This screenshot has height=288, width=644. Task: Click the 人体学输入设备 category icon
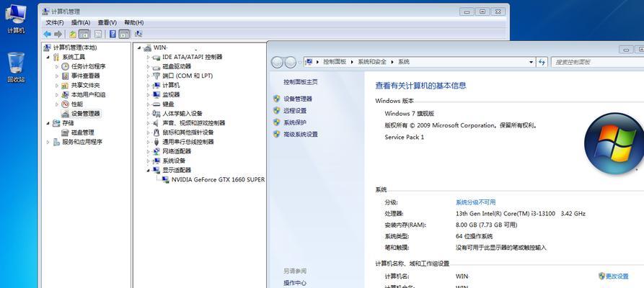[156, 114]
